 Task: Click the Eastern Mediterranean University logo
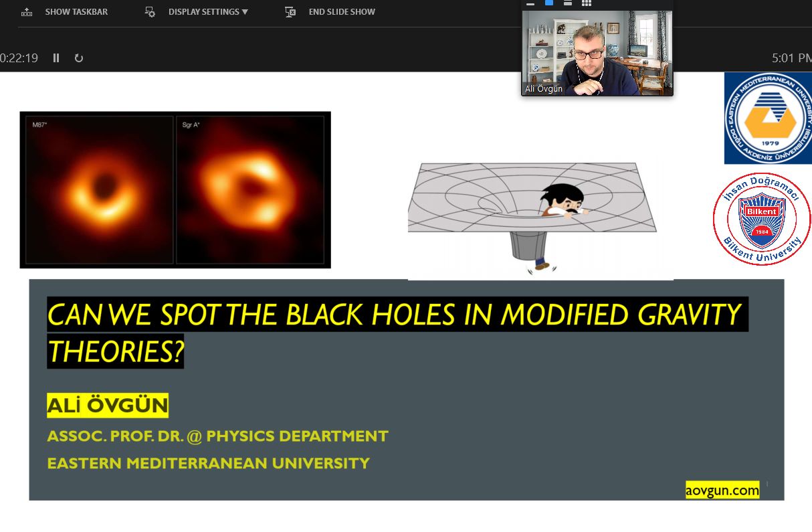(x=767, y=118)
